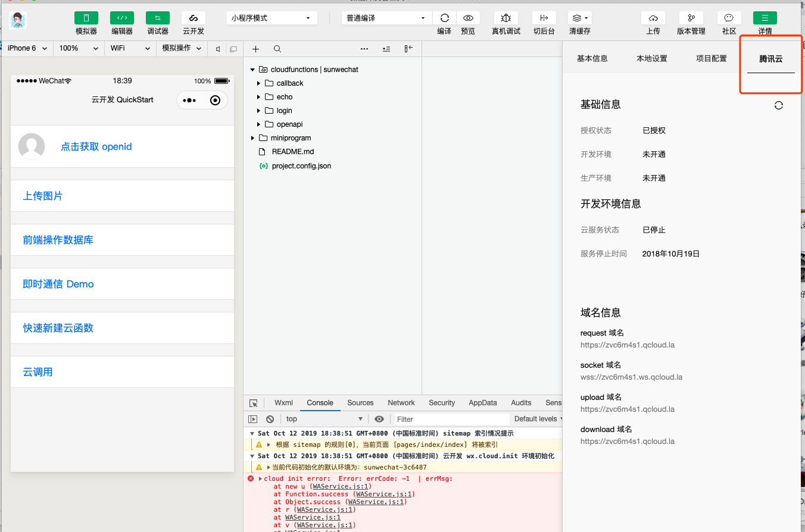This screenshot has height=532, width=805.
Task: Click the collapse-all icon in file explorer
Action: (386, 49)
